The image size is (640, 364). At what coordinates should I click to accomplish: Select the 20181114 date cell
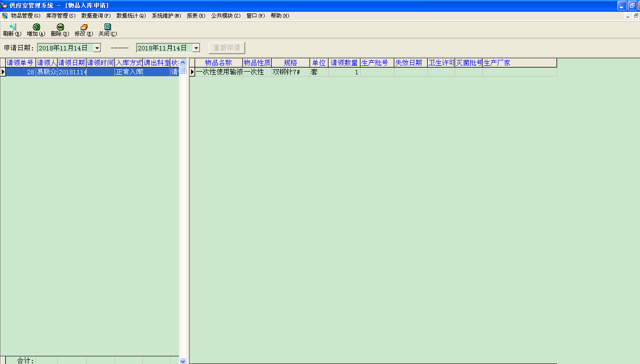coord(72,72)
